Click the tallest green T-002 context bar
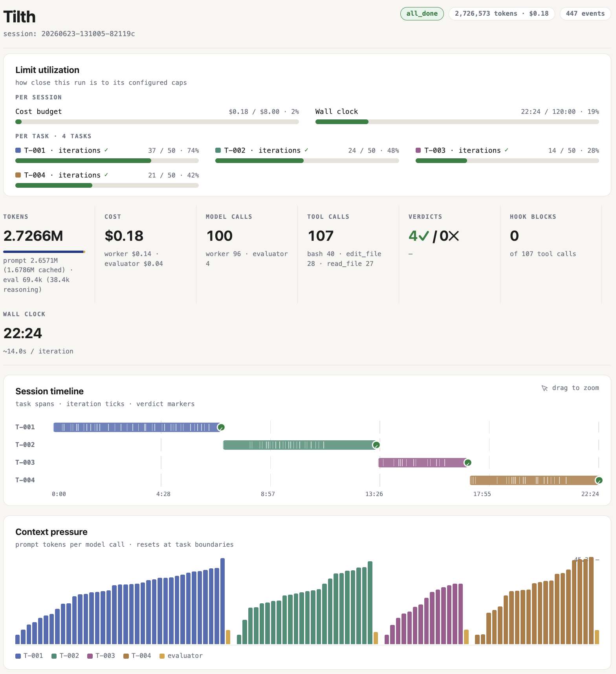 370,603
